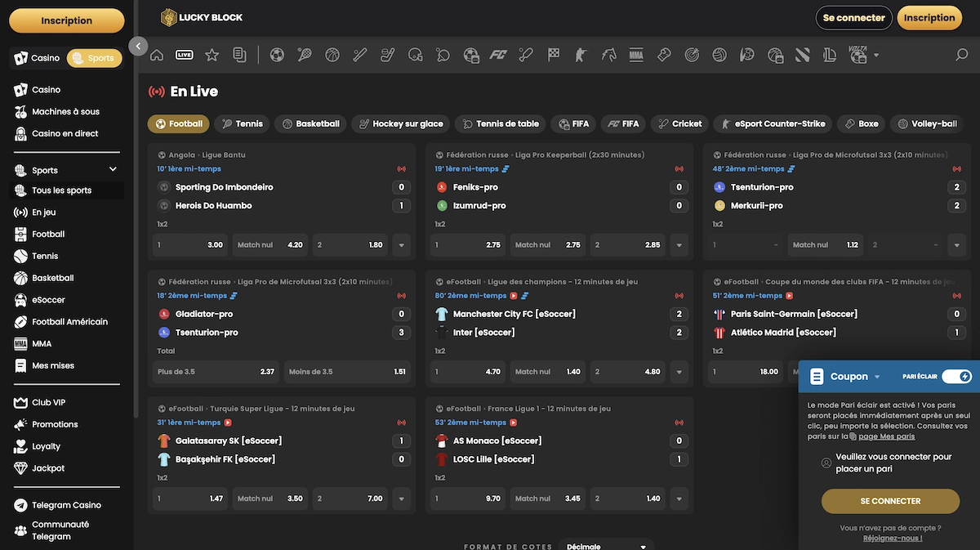Select the tennis racket icon in the sports bar
980x550 pixels.
[303, 54]
